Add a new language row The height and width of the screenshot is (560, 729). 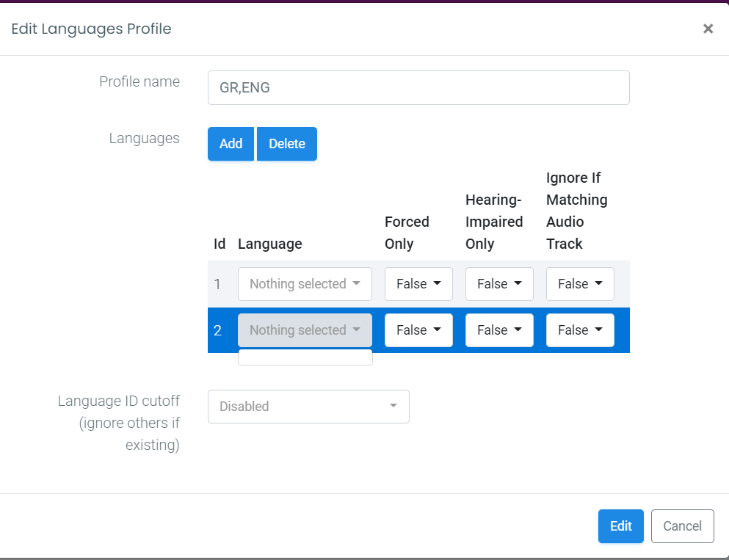click(231, 144)
